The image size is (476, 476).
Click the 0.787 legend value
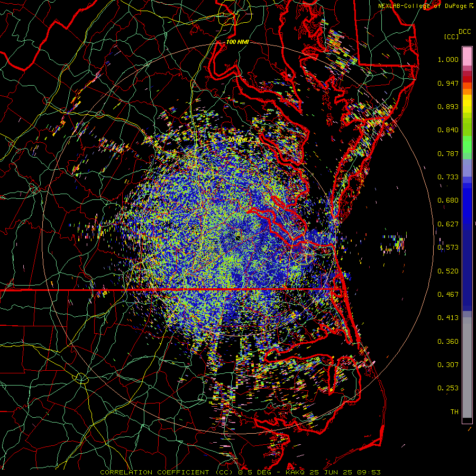pyautogui.click(x=448, y=153)
